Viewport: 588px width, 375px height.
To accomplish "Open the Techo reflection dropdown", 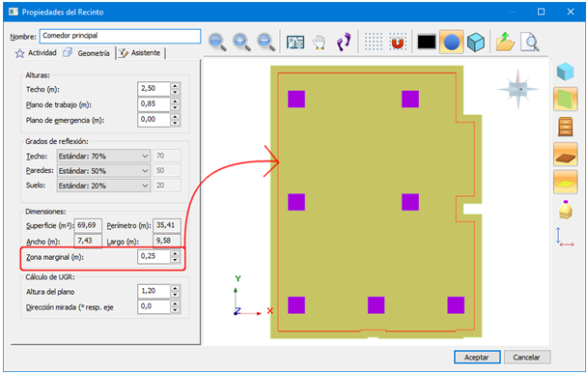I will (103, 156).
